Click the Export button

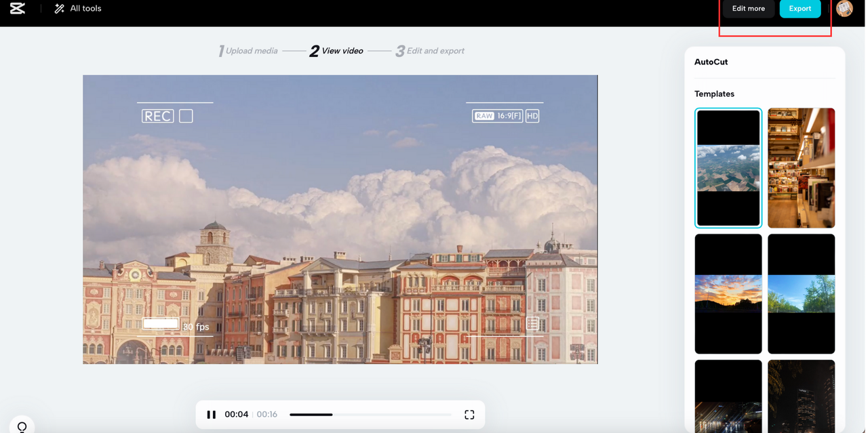tap(800, 8)
